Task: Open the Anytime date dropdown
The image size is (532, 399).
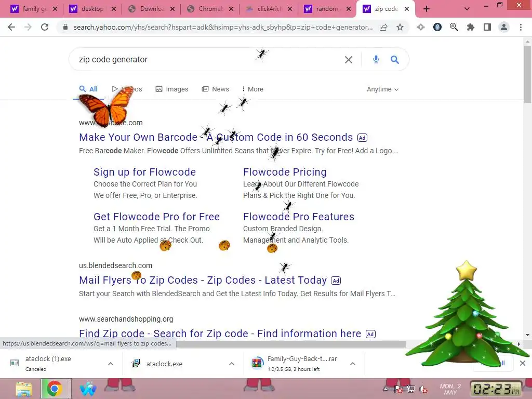Action: tap(382, 89)
